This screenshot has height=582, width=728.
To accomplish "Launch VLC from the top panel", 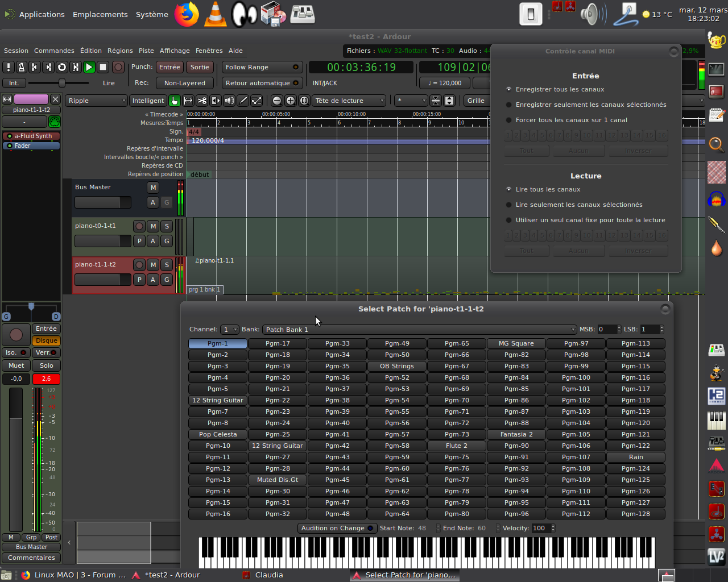I will pos(215,14).
